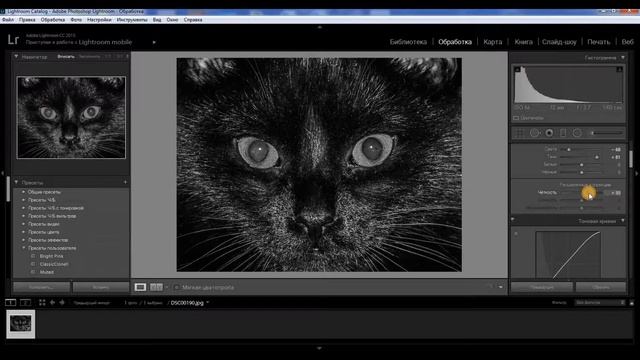Collapse the Tone Curve panel
The image size is (640, 360).
coord(622,221)
